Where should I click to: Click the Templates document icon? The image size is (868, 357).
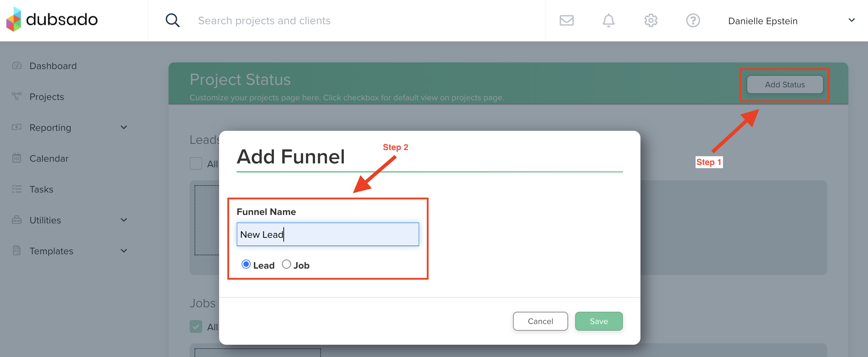(x=17, y=250)
